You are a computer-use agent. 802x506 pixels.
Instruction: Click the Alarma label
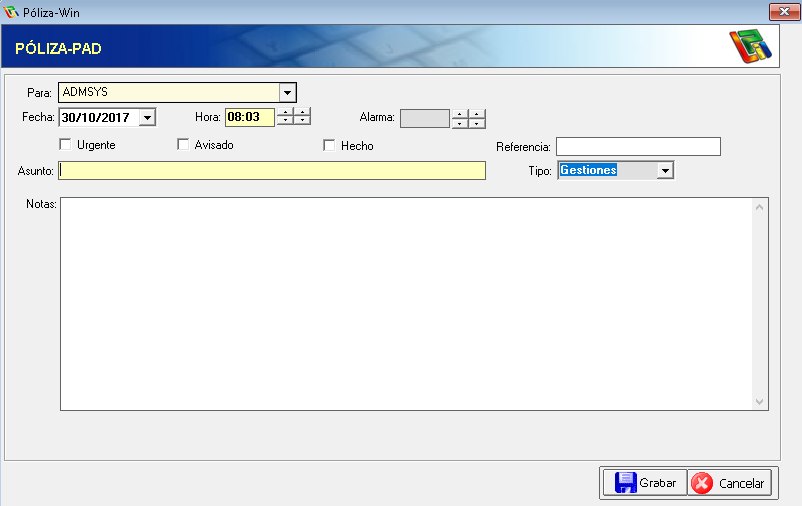click(x=377, y=117)
